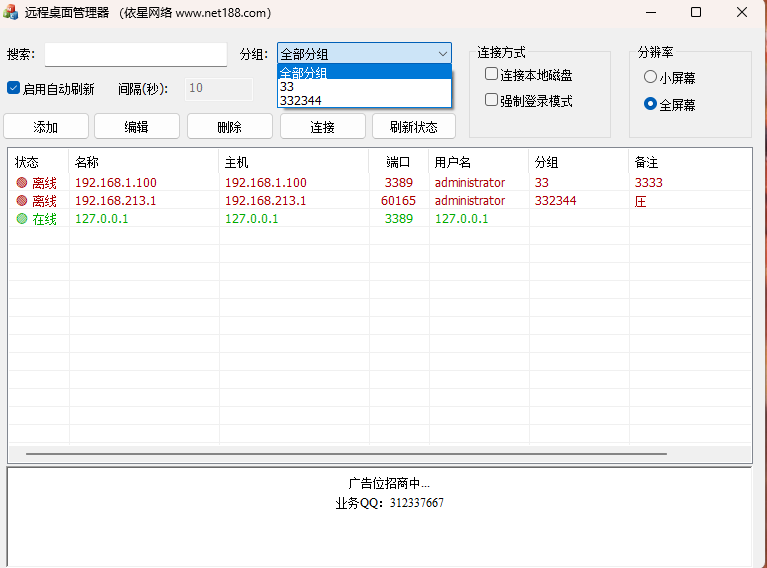Click the 删除 button
Screen dimensions: 767x568
[x=230, y=127]
